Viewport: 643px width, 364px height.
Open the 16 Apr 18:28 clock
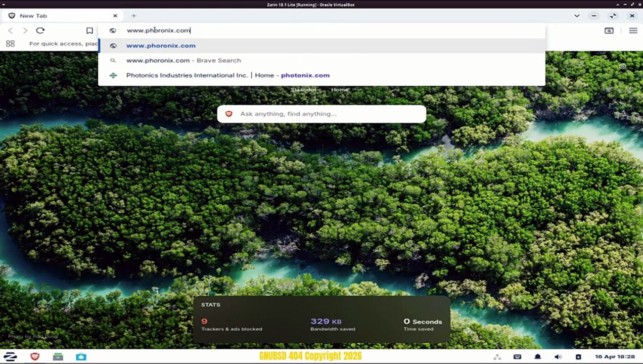click(615, 357)
